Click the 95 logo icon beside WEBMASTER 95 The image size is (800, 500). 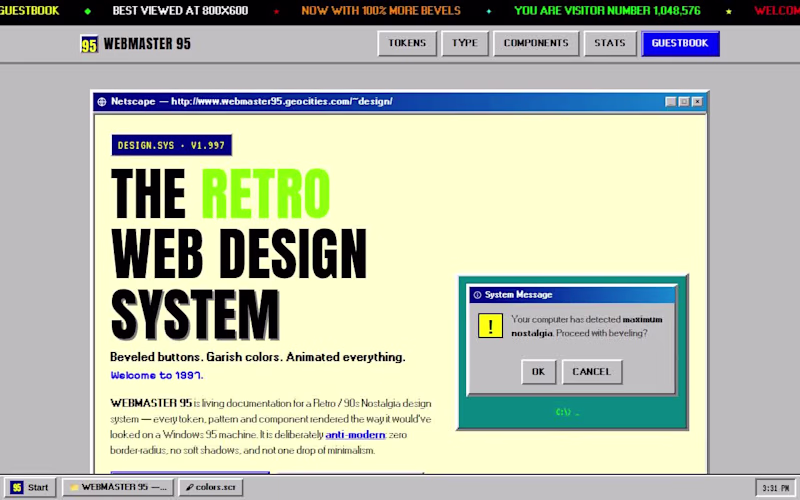point(89,44)
